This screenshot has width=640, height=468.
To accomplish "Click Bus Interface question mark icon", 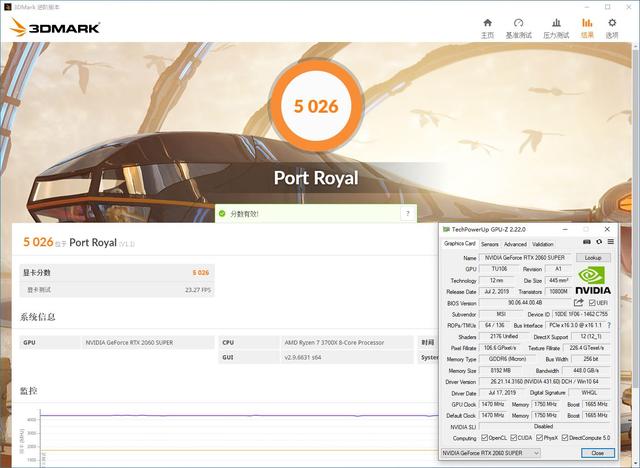I will [609, 325].
